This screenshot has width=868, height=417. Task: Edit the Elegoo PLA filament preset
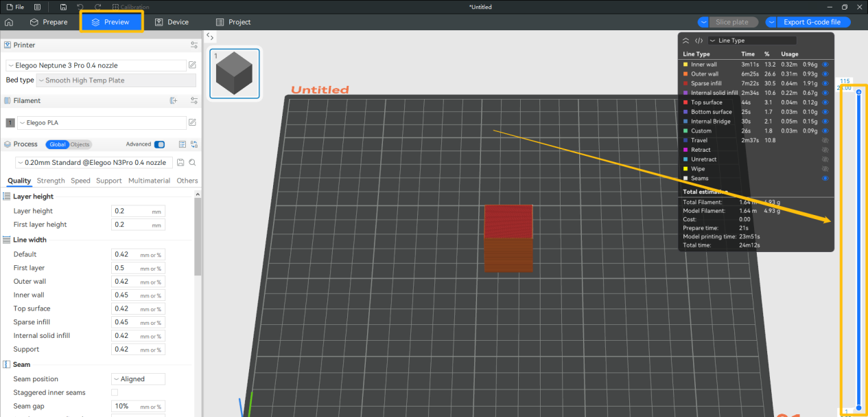pos(192,123)
